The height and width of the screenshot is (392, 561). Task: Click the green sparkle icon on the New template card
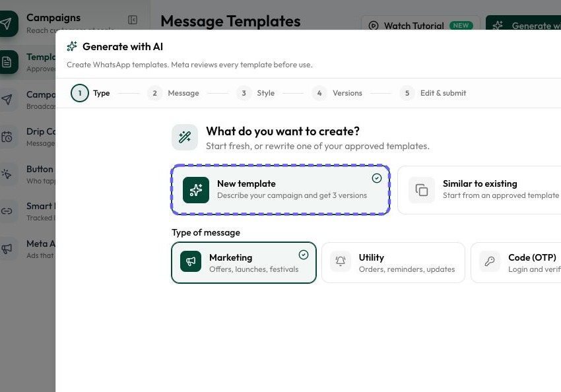(196, 190)
